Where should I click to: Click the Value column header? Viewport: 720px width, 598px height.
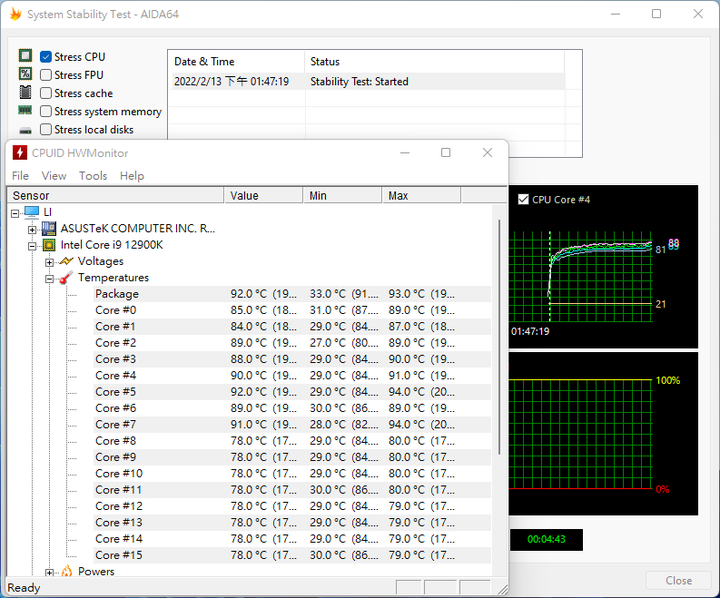(263, 195)
